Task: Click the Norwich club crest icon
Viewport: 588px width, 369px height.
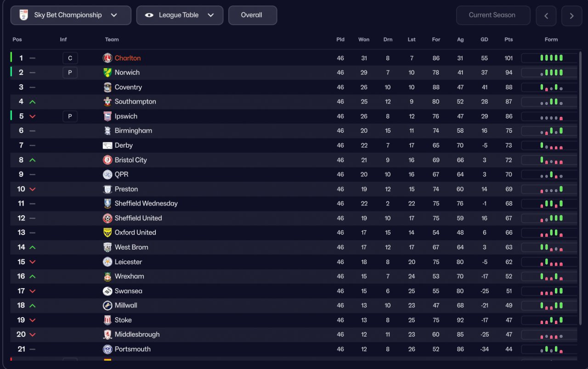Action: coord(107,73)
